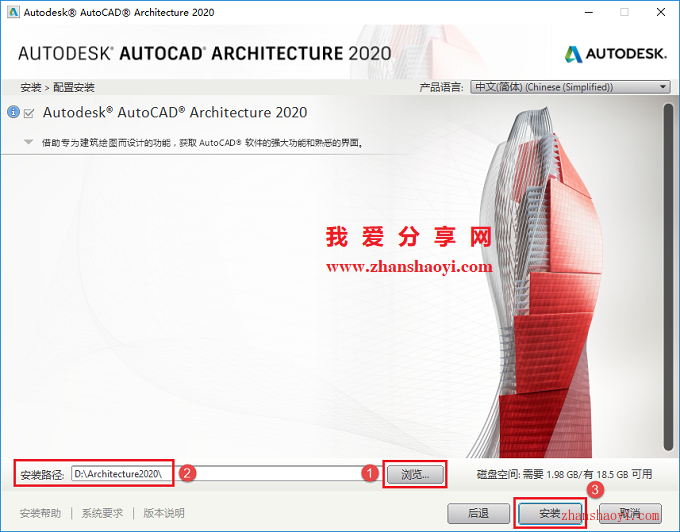Expand the product description disclosure triangle
Image resolution: width=680 pixels, height=532 pixels.
click(x=29, y=142)
